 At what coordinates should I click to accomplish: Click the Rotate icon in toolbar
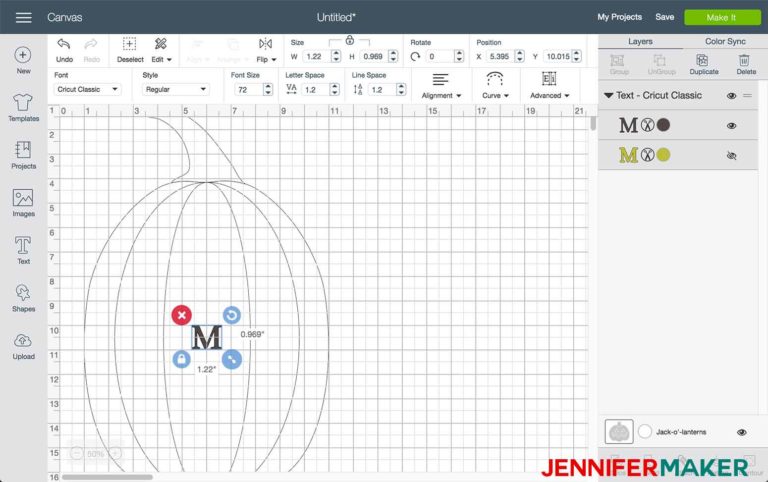coord(415,57)
